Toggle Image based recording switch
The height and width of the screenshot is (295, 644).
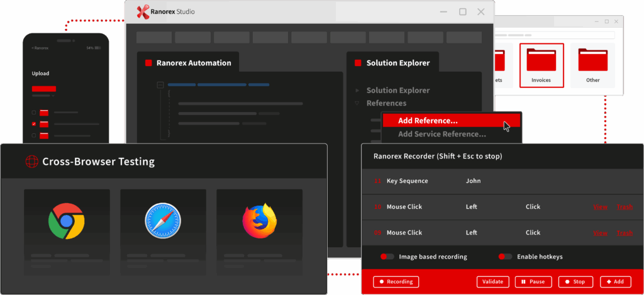tap(387, 257)
